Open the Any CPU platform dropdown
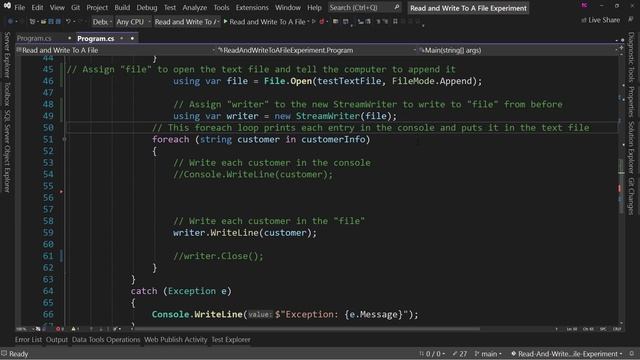 click(x=133, y=22)
